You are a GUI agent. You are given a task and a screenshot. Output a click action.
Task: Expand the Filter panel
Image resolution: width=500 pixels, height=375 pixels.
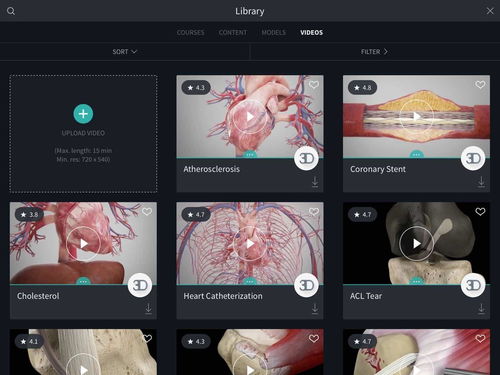pyautogui.click(x=374, y=52)
